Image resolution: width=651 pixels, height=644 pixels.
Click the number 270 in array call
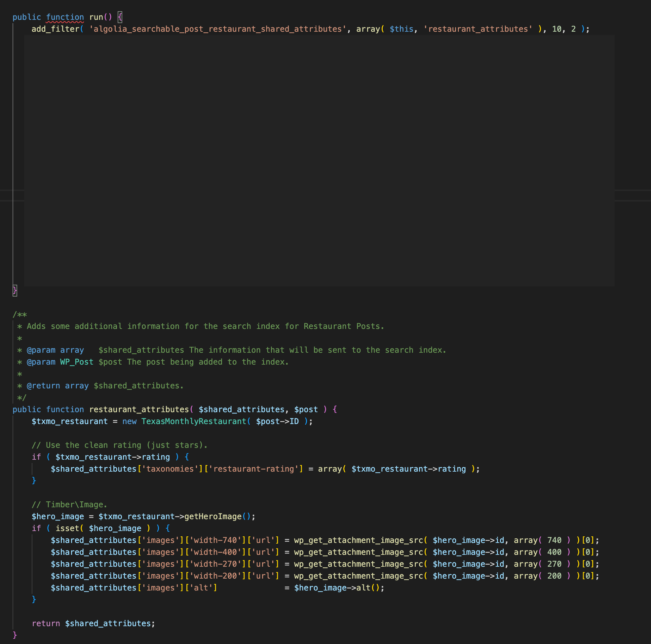click(x=554, y=564)
